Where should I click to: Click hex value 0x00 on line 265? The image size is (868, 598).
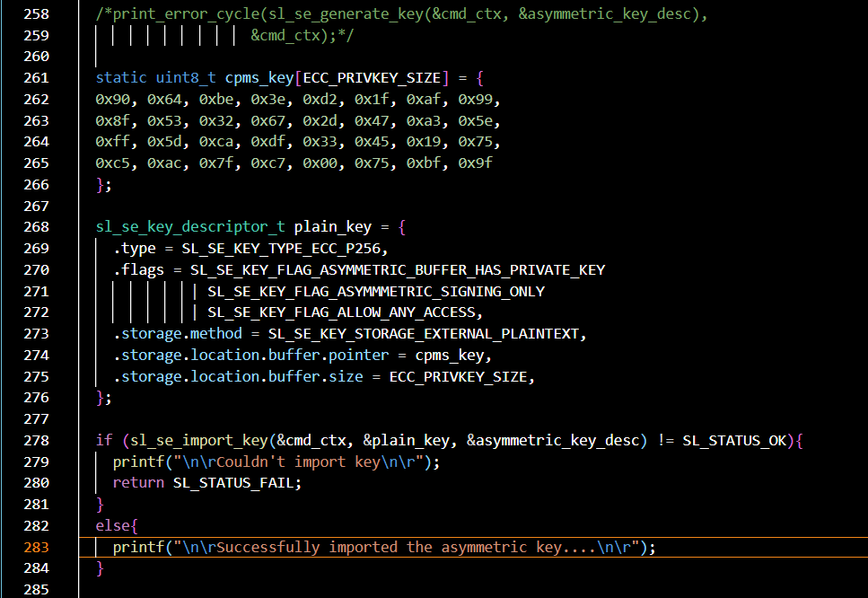[320, 163]
